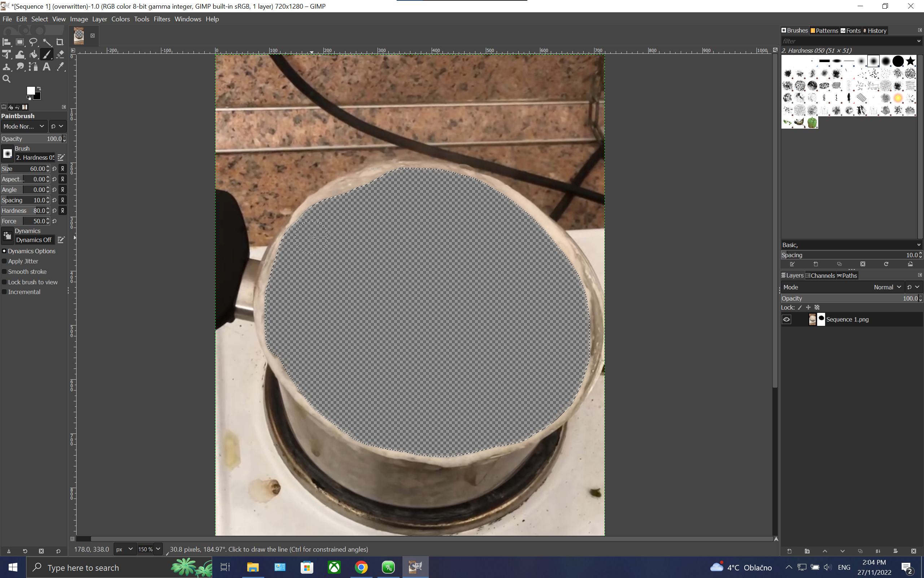This screenshot has width=924, height=578.
Task: Open the Layer menu
Action: (100, 19)
